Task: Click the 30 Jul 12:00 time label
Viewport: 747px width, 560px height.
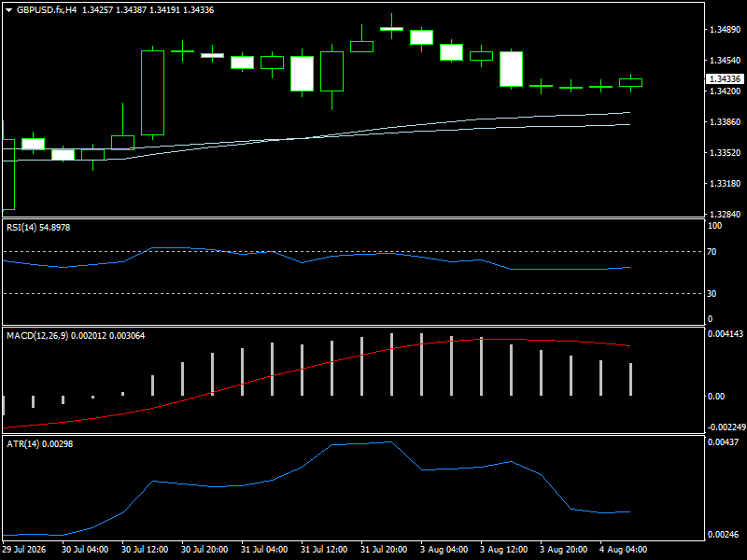Action: point(145,549)
